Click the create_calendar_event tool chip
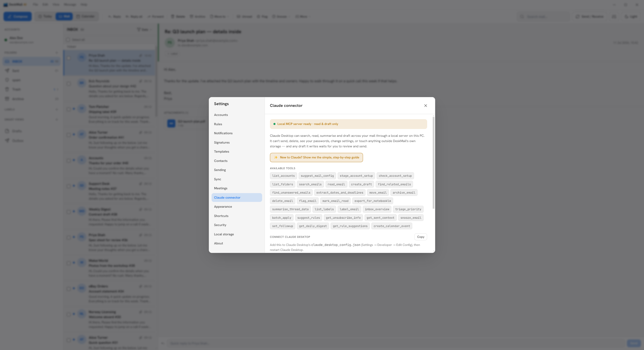This screenshot has height=350, width=644. [392, 226]
